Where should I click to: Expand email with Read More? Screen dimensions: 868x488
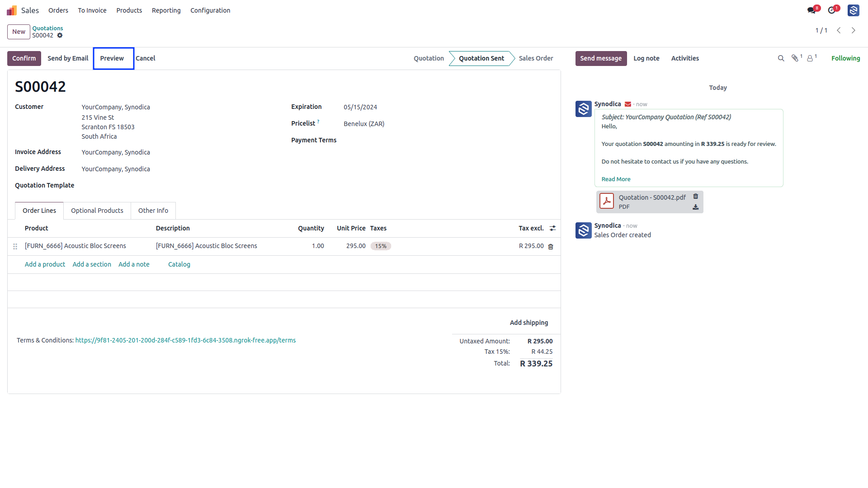[616, 179]
